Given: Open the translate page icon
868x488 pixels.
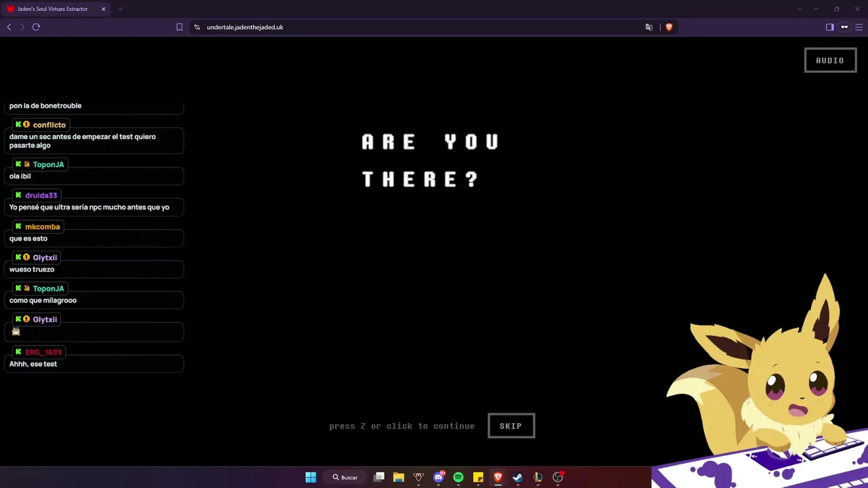Looking at the screenshot, I should [649, 27].
